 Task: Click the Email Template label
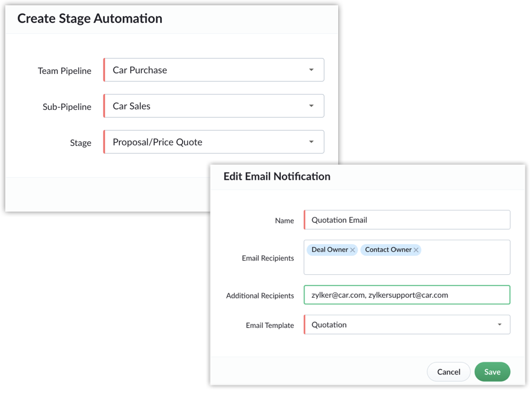click(x=270, y=325)
